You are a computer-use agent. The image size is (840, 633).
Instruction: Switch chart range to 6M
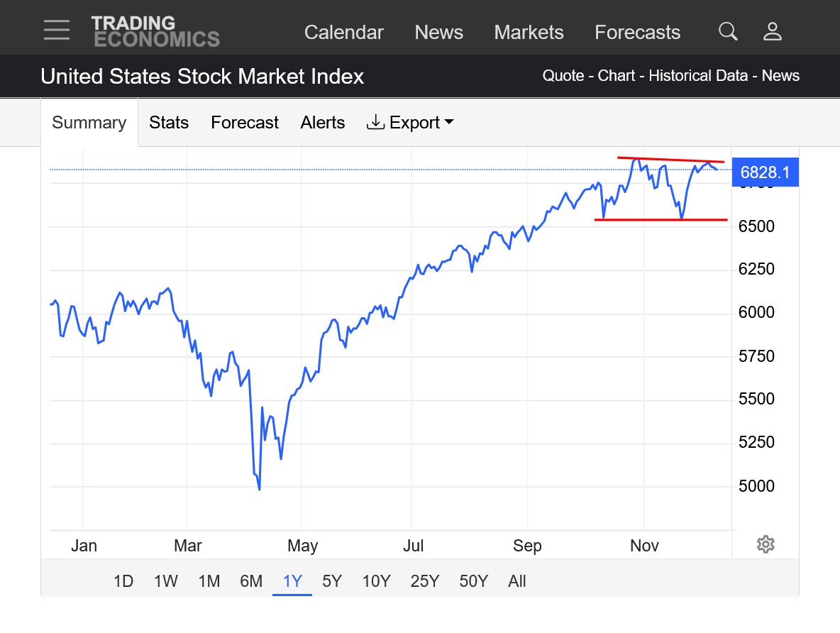(x=251, y=582)
